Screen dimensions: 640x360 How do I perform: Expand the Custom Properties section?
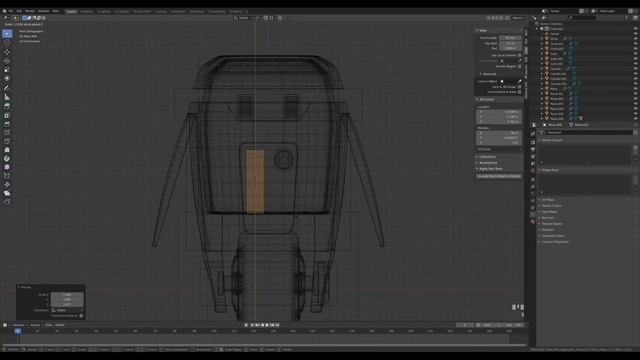point(554,242)
